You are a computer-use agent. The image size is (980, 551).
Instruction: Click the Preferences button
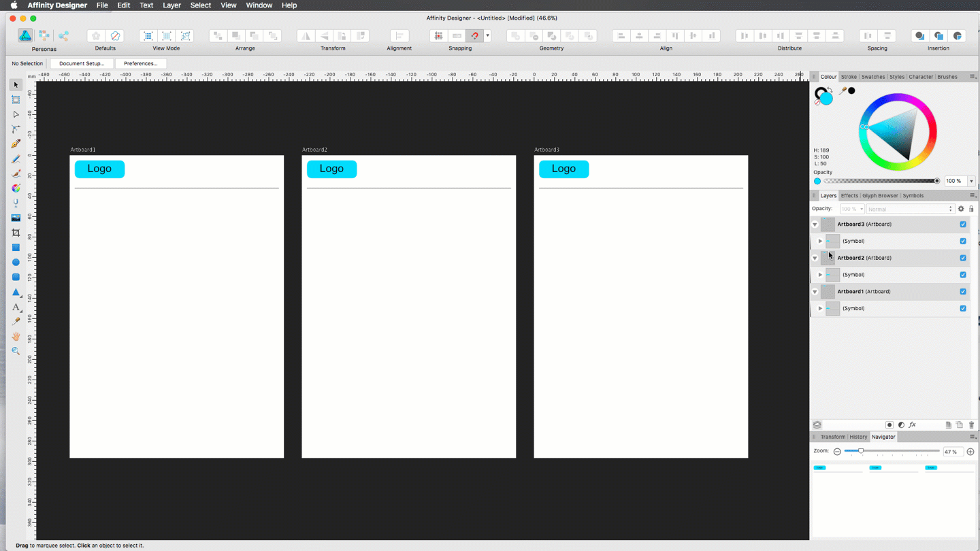pos(140,63)
